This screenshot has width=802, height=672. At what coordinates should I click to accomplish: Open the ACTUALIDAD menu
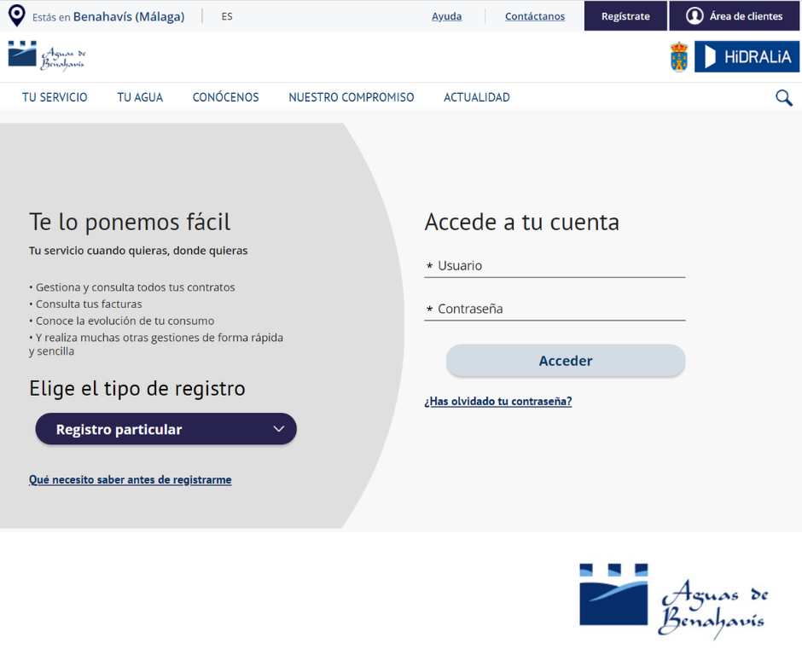pos(476,97)
